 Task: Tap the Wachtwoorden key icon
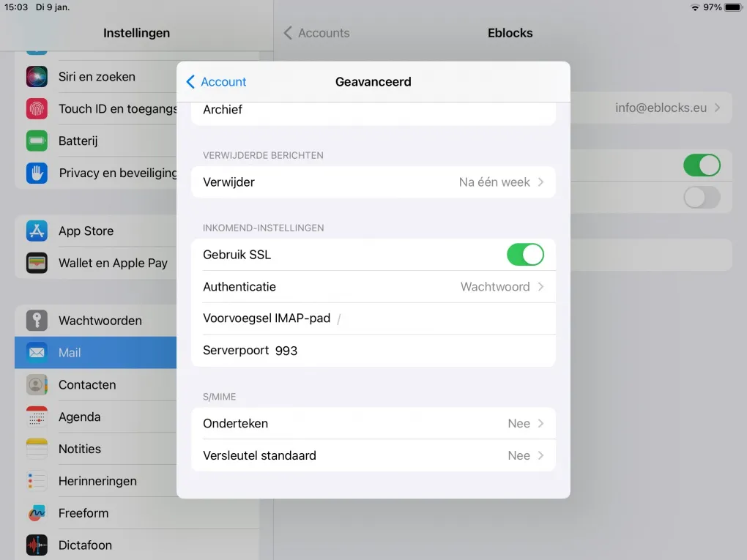pyautogui.click(x=37, y=321)
